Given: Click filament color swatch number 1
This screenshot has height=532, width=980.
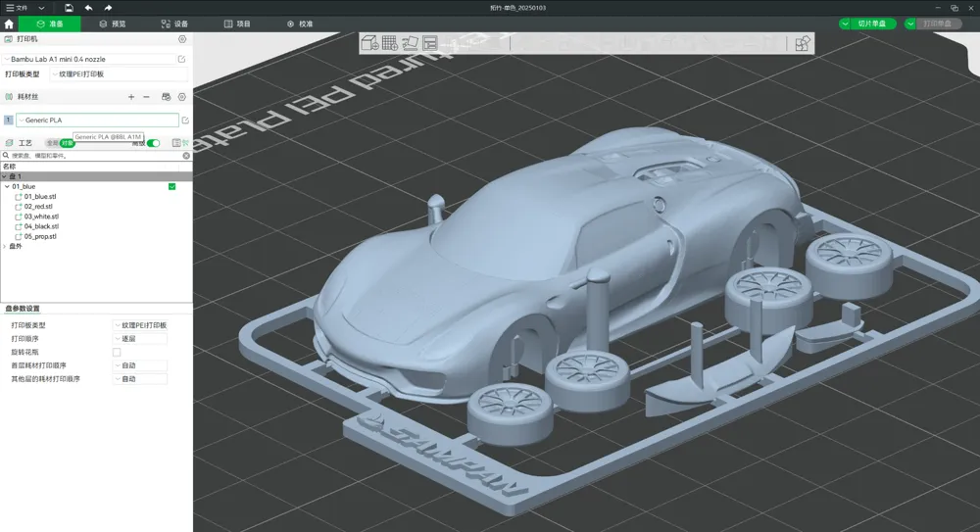Looking at the screenshot, I should (8, 120).
